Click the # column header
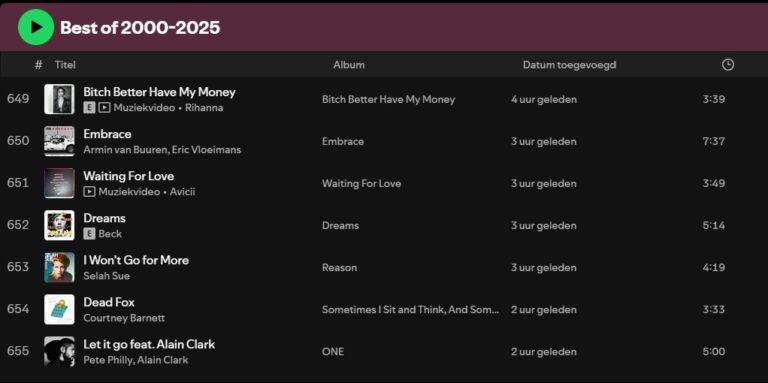768x383 pixels. 39,65
